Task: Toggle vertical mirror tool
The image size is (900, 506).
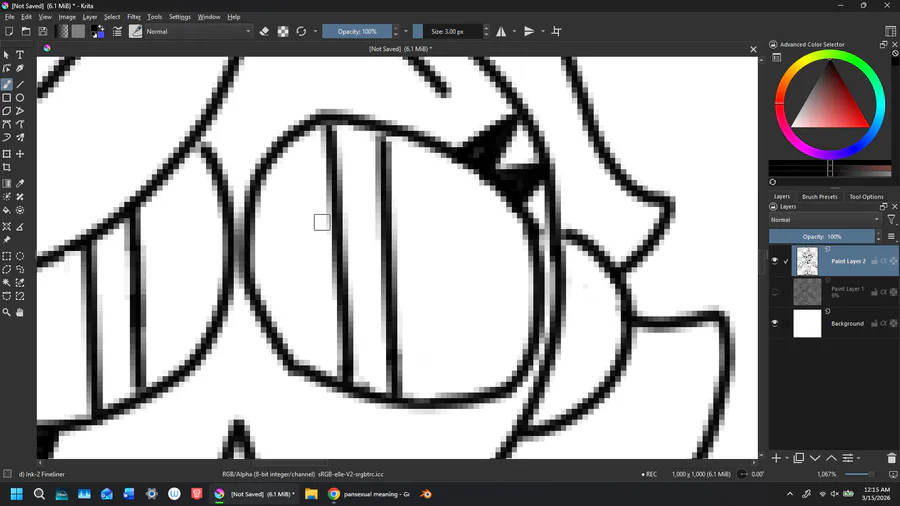Action: (x=529, y=32)
